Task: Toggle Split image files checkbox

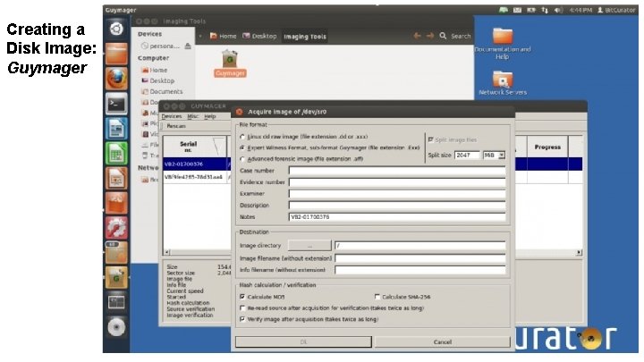Action: click(x=430, y=140)
